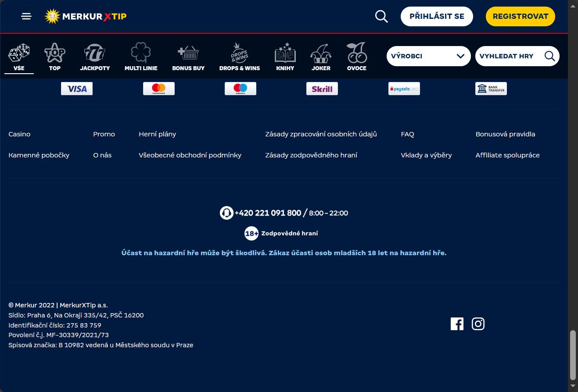
Task: Open the Instagram profile icon
Action: coord(478,324)
